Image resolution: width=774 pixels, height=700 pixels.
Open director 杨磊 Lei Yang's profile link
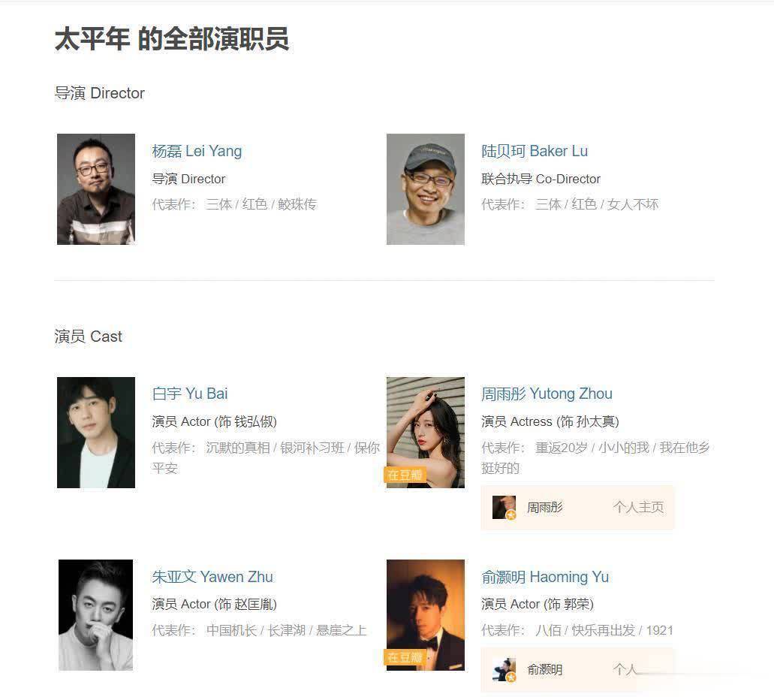click(197, 151)
